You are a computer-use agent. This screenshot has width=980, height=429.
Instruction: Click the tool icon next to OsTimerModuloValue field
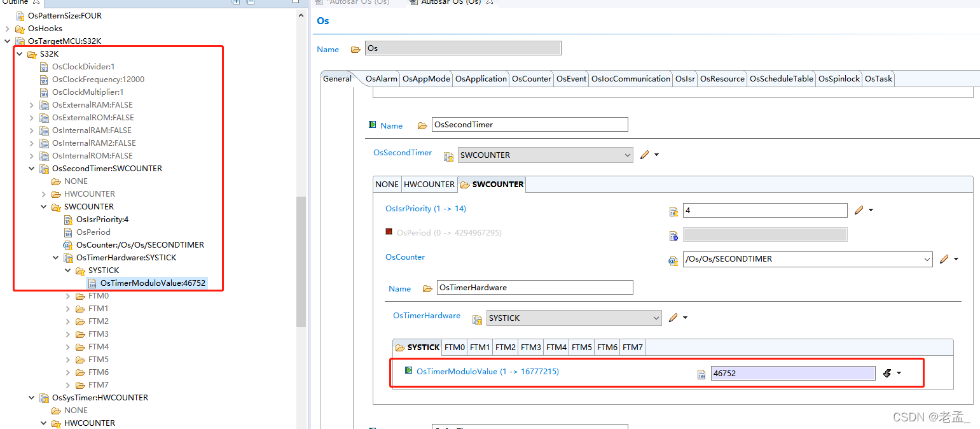pos(887,374)
